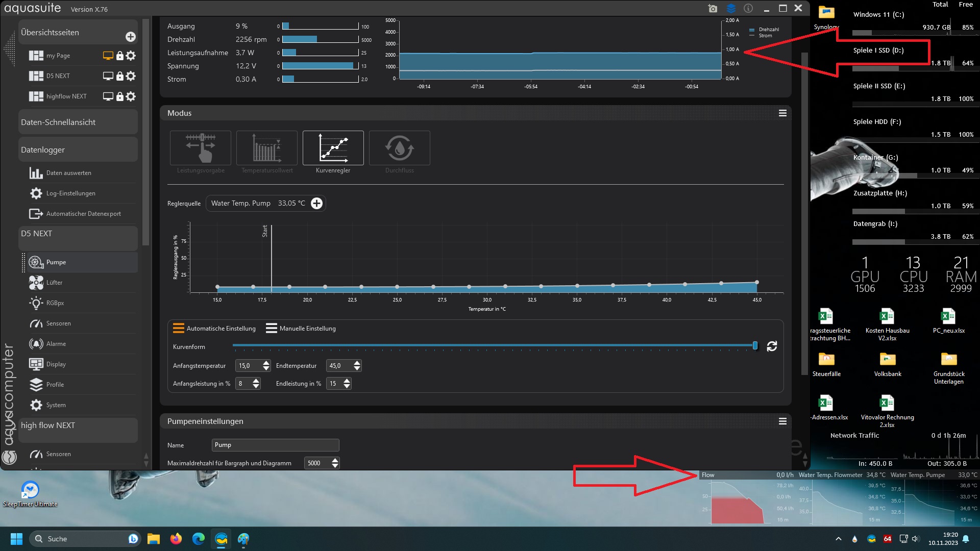Open the Pumpeneinstellungen panel hamburger menu
Screen dimensions: 980x551
tap(782, 421)
